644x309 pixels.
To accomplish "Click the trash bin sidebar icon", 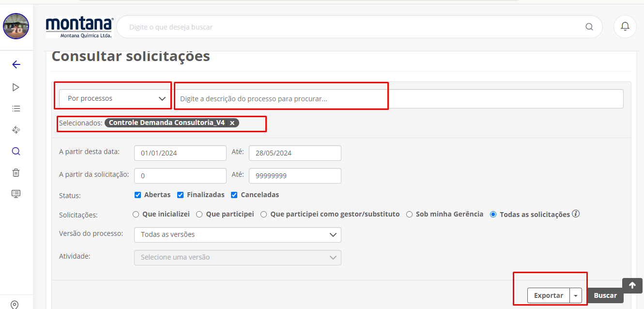I will (x=16, y=172).
